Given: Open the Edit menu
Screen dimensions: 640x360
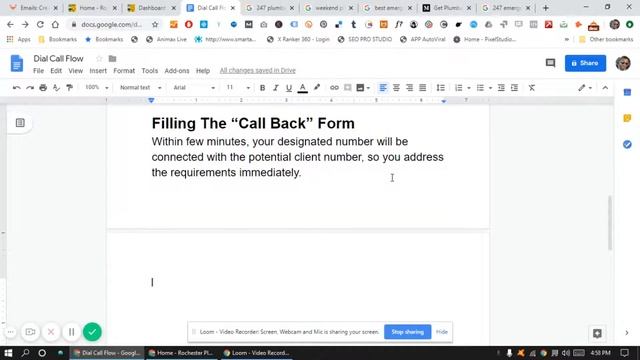Looking at the screenshot, I should [x=56, y=71].
